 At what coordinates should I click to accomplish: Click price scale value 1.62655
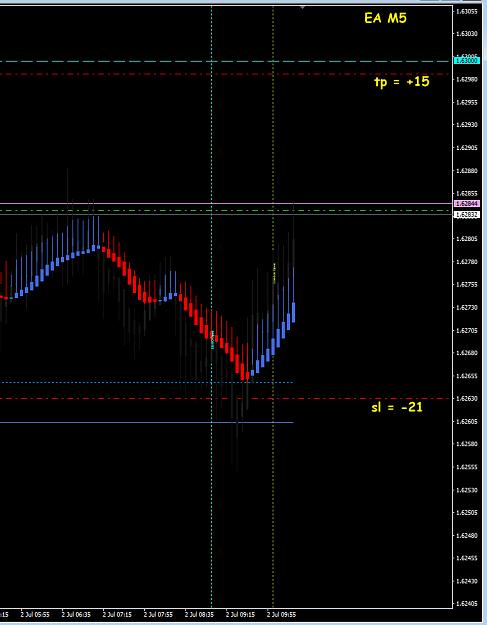coord(467,375)
